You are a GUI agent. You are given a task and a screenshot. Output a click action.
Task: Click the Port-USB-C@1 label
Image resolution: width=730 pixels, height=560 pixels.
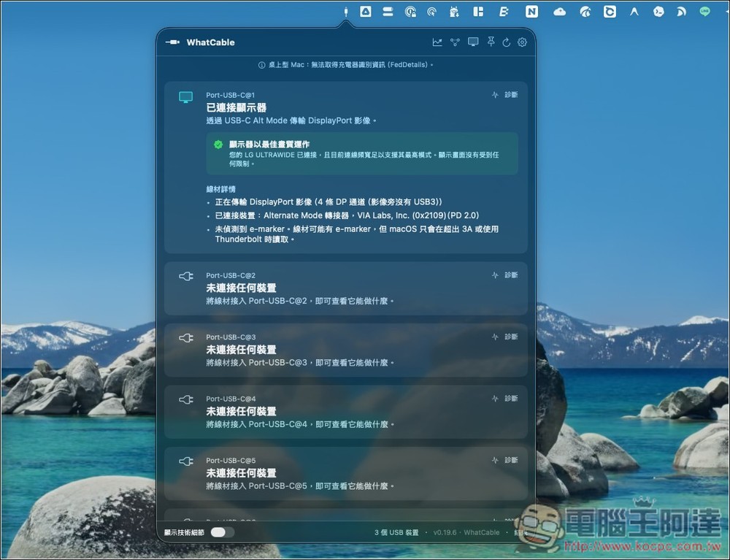pyautogui.click(x=231, y=95)
